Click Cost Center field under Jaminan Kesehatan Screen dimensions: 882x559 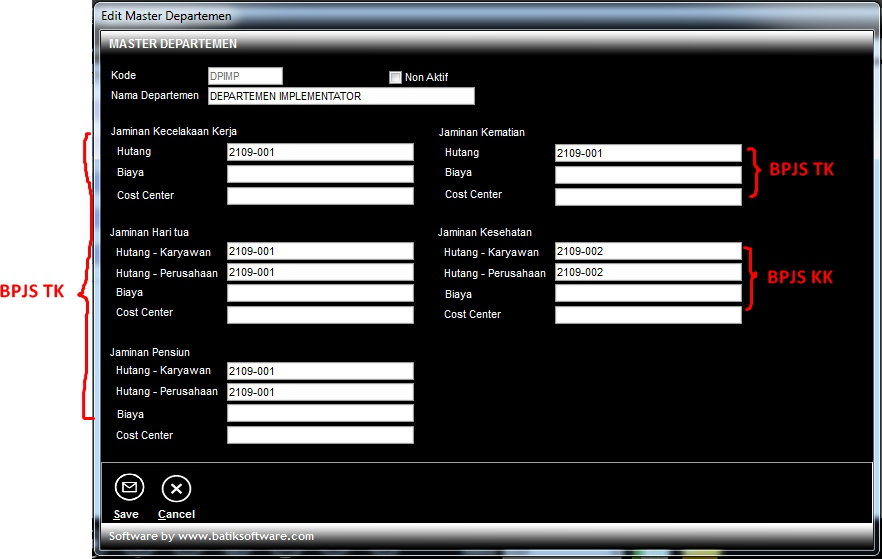point(648,315)
